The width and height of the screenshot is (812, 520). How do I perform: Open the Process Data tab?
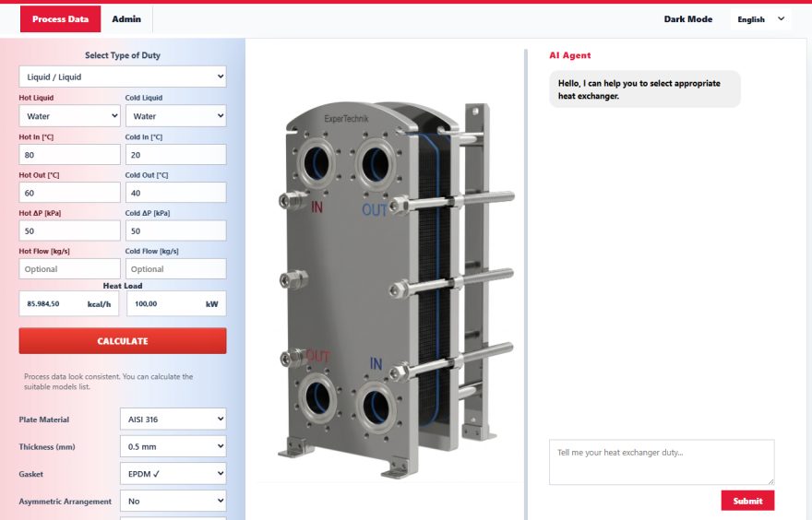click(60, 19)
